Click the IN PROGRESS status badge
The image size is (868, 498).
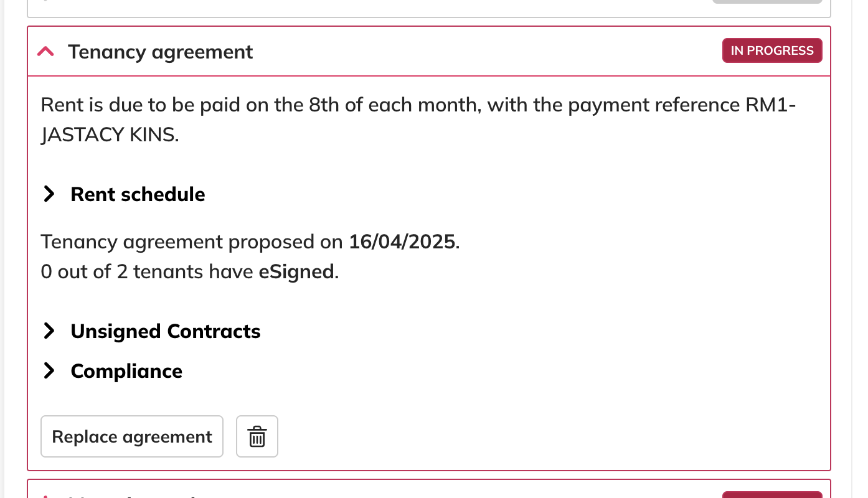click(x=771, y=51)
